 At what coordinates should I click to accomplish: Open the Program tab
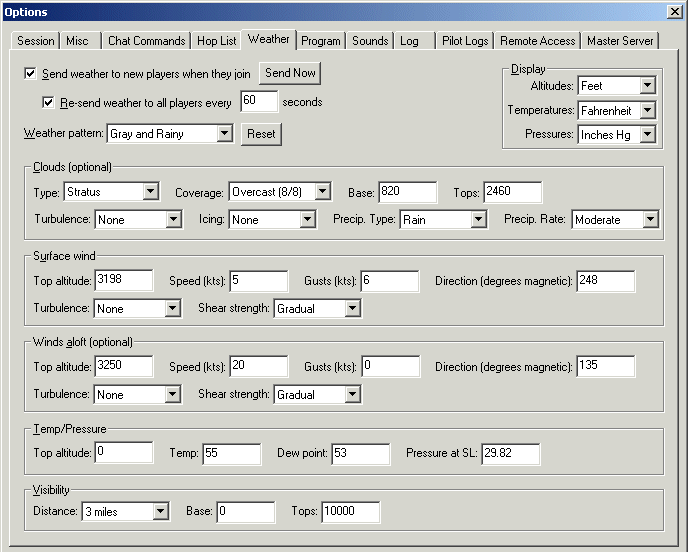click(321, 41)
